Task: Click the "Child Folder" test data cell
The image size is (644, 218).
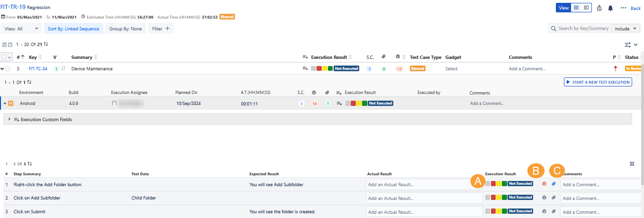Action: (x=144, y=198)
